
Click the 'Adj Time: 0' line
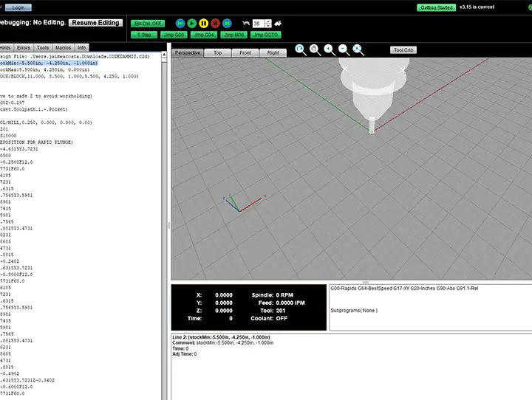pos(185,354)
